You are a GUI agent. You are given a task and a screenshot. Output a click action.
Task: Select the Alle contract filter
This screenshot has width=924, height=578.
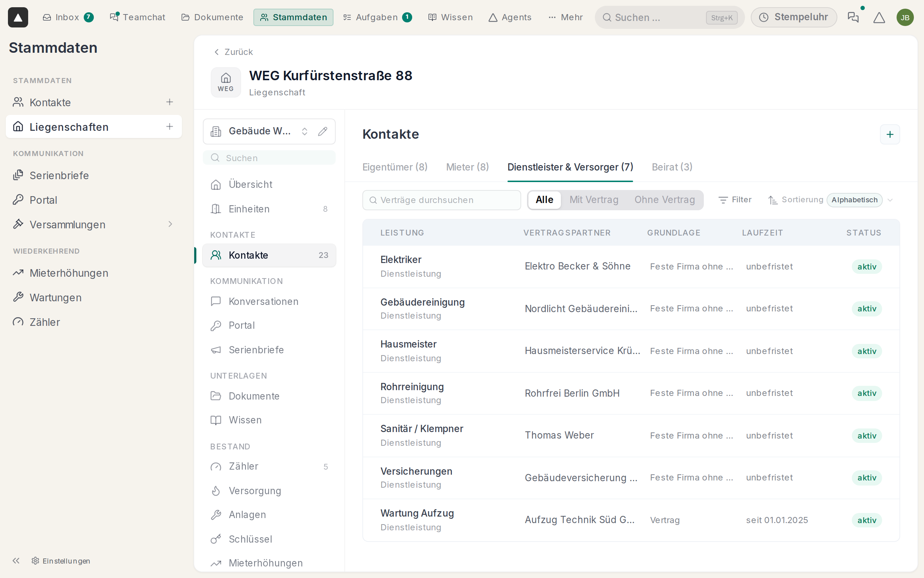tap(544, 199)
